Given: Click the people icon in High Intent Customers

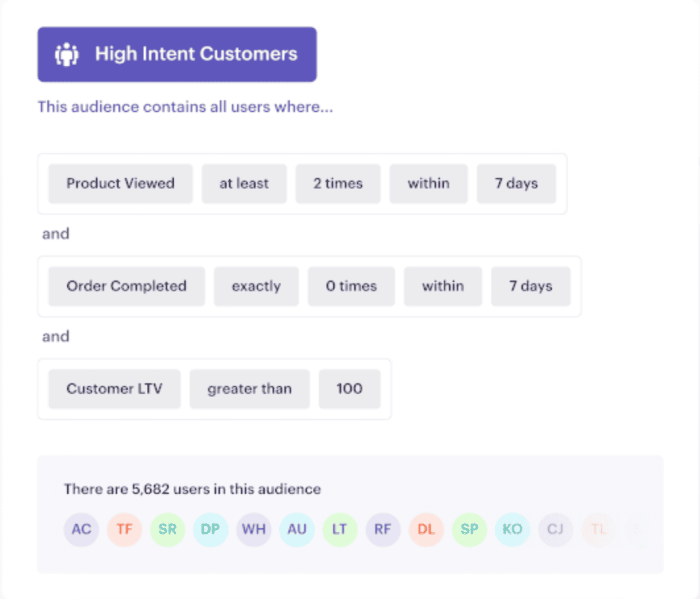Looking at the screenshot, I should pyautogui.click(x=67, y=55).
